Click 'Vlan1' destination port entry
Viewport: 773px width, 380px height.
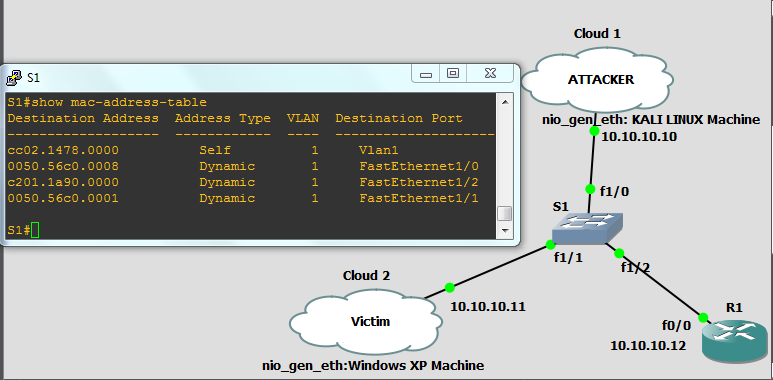379,150
